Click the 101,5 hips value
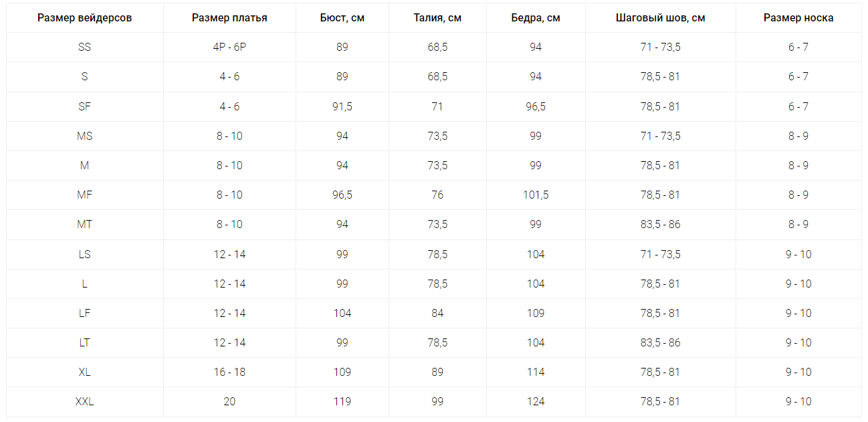 (536, 195)
